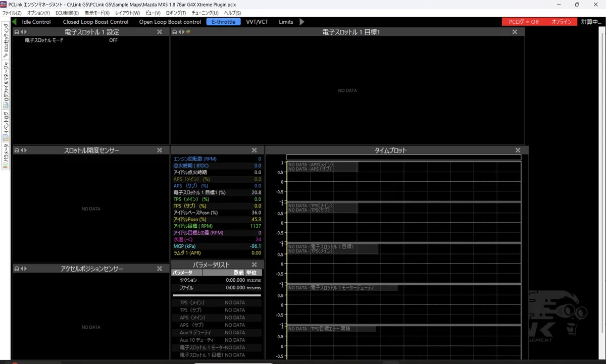Open the ファイル(Z) menu

12,13
